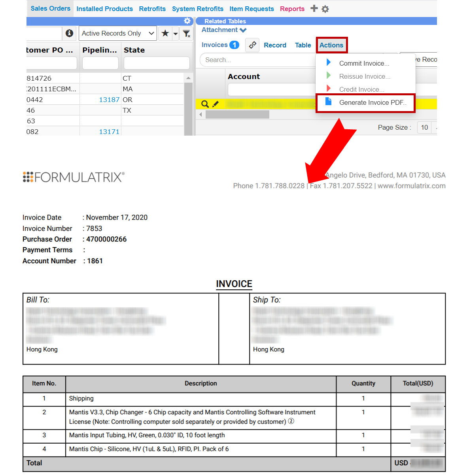The image size is (469, 476).
Task: Open the Reports tab
Action: point(292,9)
